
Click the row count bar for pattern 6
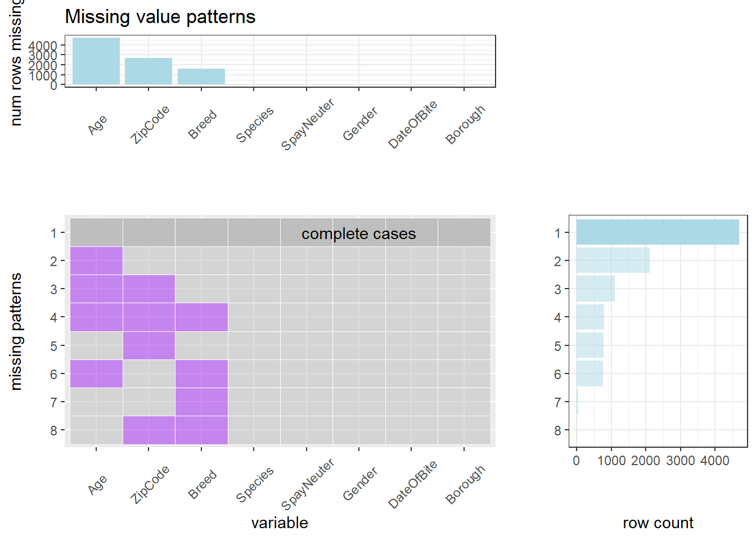tap(589, 373)
